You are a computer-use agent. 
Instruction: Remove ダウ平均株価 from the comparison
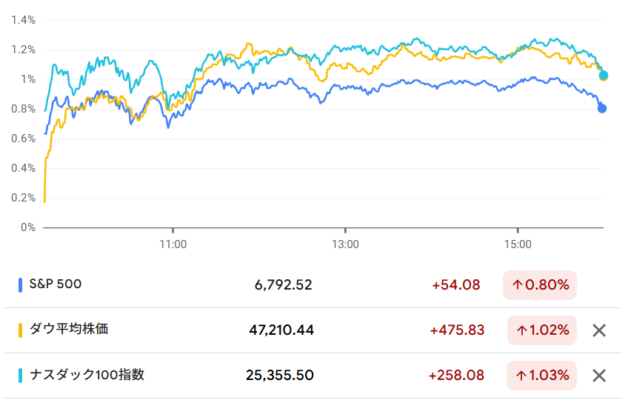click(599, 330)
